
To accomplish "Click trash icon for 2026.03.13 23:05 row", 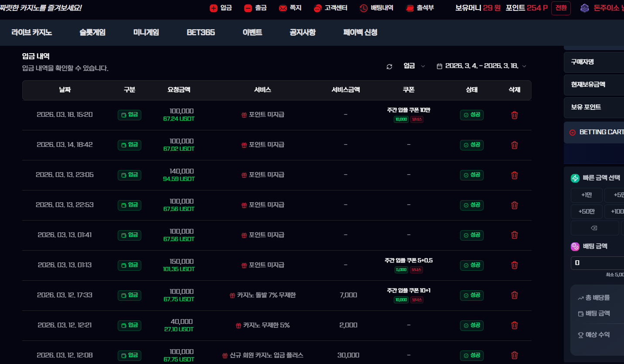I will 514,175.
